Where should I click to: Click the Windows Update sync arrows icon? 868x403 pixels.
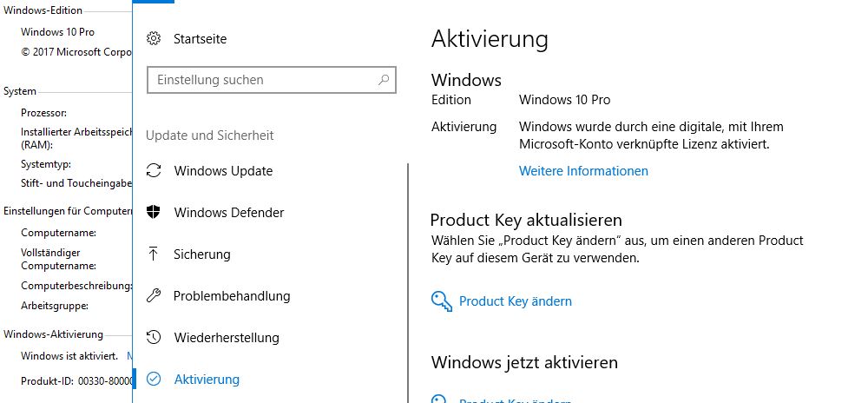point(154,171)
